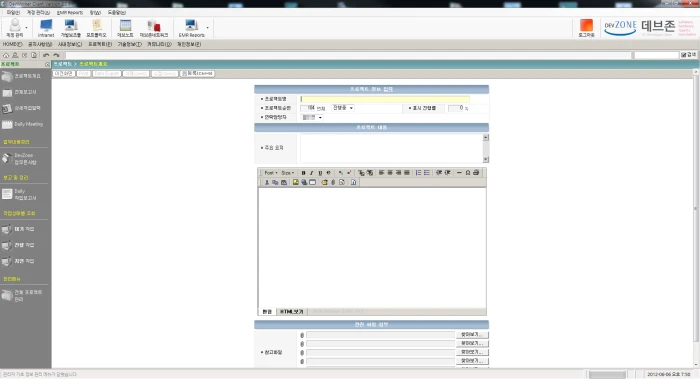
Task: Open the Font dropdown in editor
Action: pyautogui.click(x=271, y=173)
